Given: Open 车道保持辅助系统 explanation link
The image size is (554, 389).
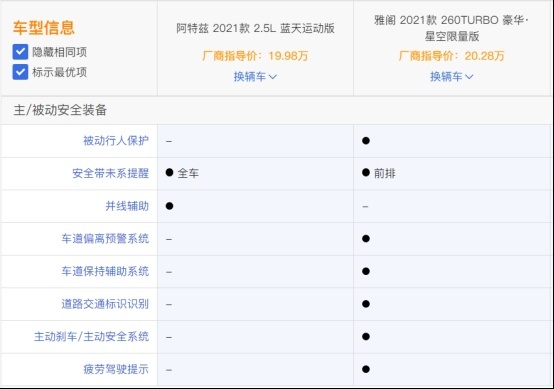Looking at the screenshot, I should [x=105, y=271].
